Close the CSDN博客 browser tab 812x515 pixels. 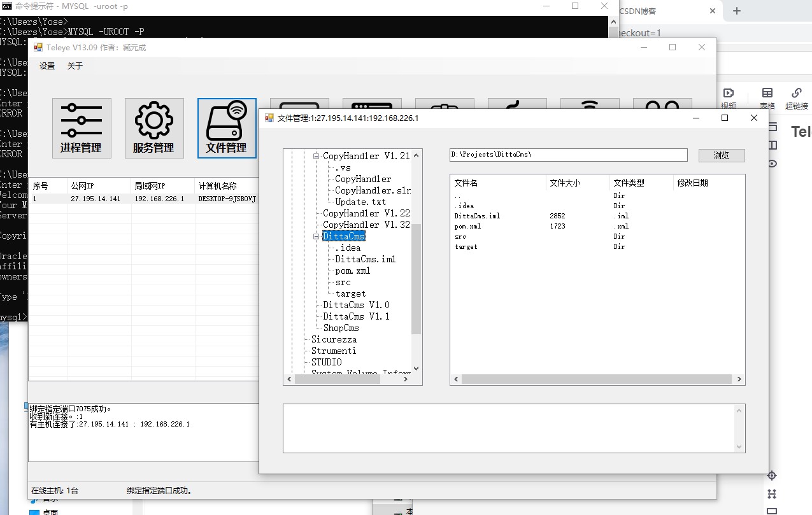(x=713, y=11)
